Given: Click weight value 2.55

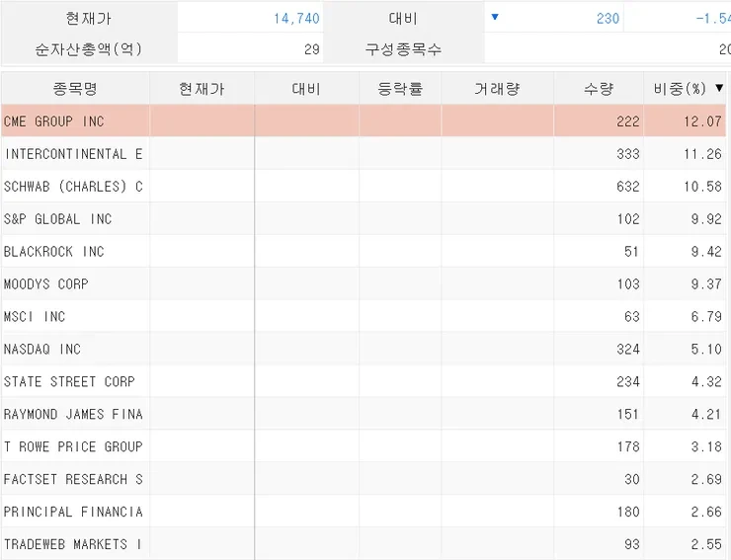Looking at the screenshot, I should 706,544.
